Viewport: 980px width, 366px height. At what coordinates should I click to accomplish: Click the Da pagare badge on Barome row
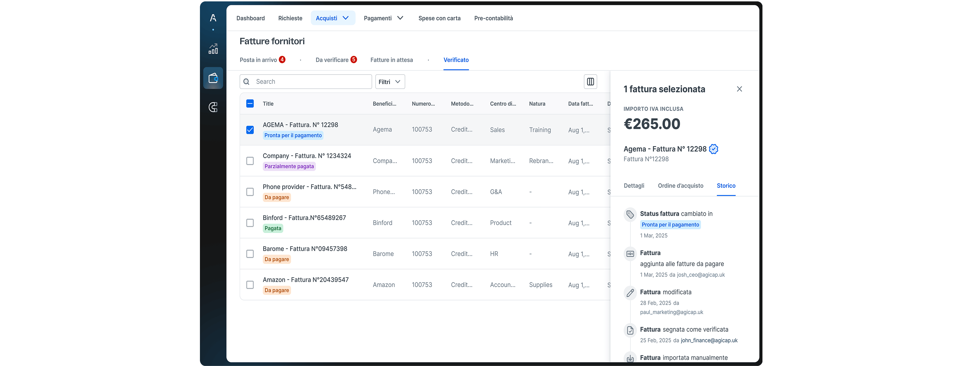[277, 259]
